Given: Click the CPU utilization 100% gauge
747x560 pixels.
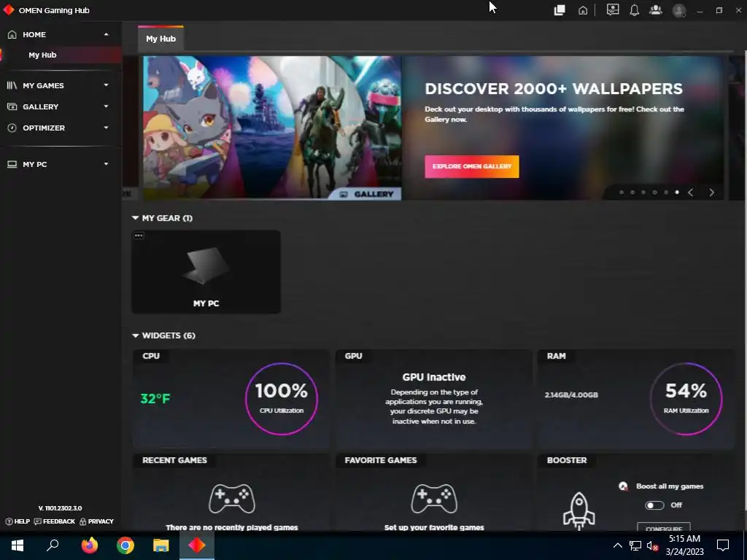Looking at the screenshot, I should pyautogui.click(x=282, y=399).
